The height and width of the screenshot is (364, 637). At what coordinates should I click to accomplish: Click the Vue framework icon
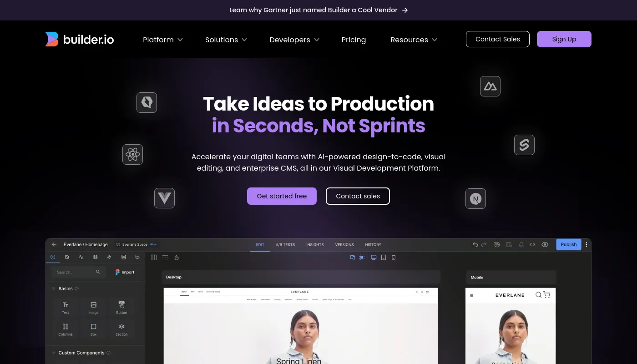pyautogui.click(x=164, y=198)
